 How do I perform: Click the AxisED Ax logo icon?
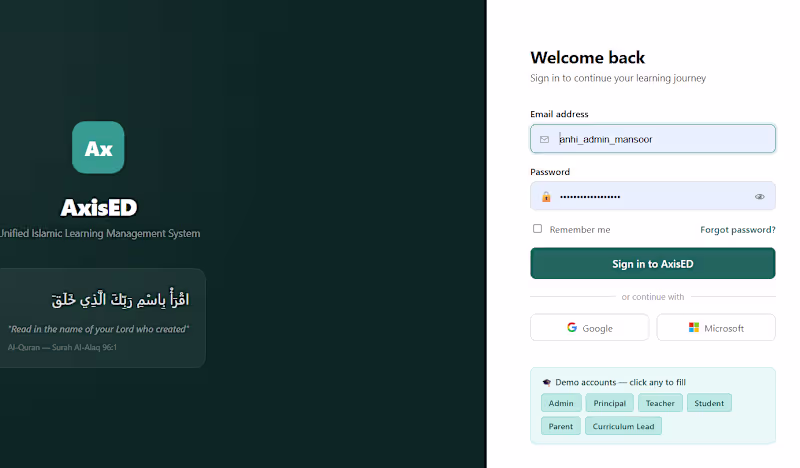98,147
